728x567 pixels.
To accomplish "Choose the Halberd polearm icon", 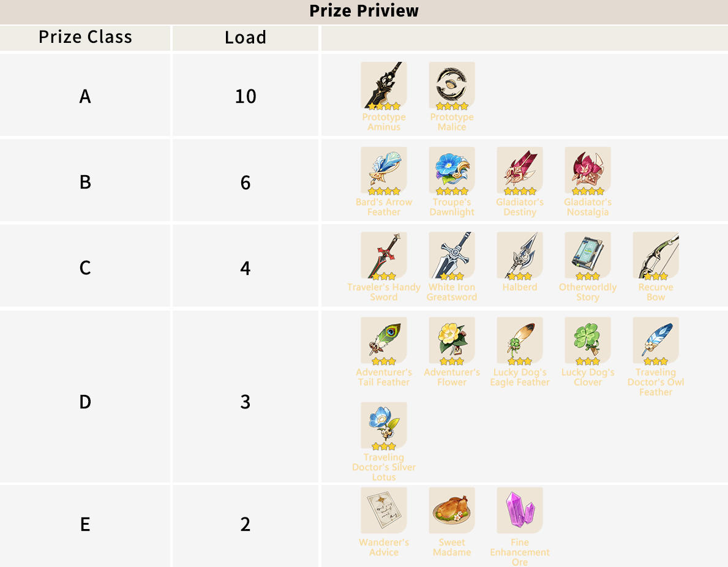I will [520, 255].
